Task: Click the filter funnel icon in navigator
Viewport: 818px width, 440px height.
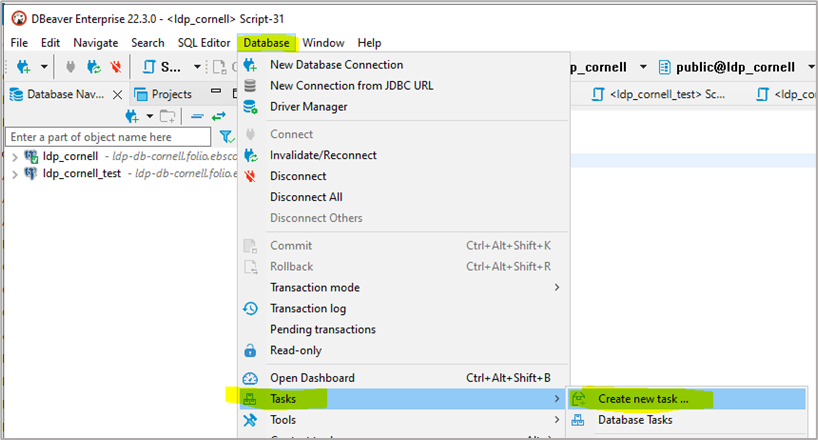Action: tap(226, 137)
